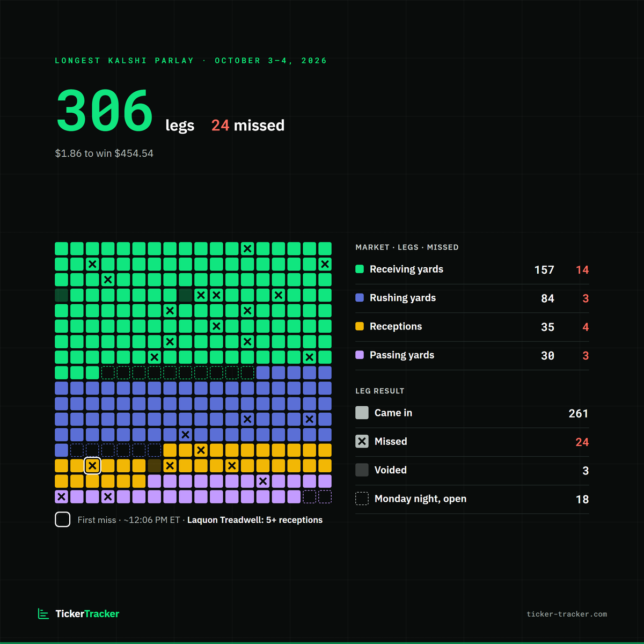Click the Missed X icon in the Leg Result legend

(x=362, y=441)
